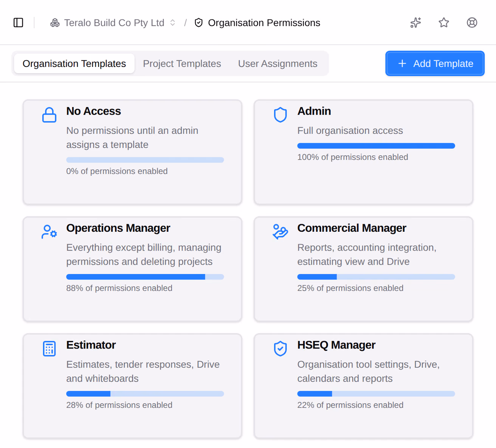Image resolution: width=496 pixels, height=448 pixels.
Task: Open the Estimator template title
Action: pyautogui.click(x=91, y=345)
